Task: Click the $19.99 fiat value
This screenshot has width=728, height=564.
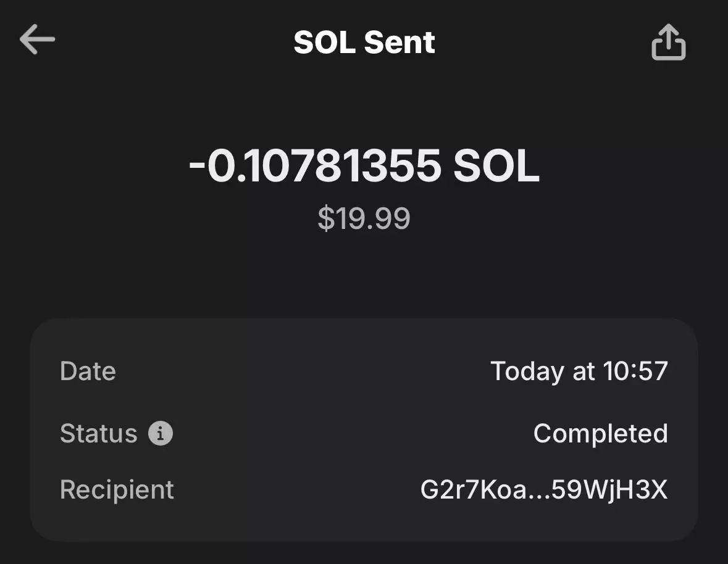Action: pos(364,219)
